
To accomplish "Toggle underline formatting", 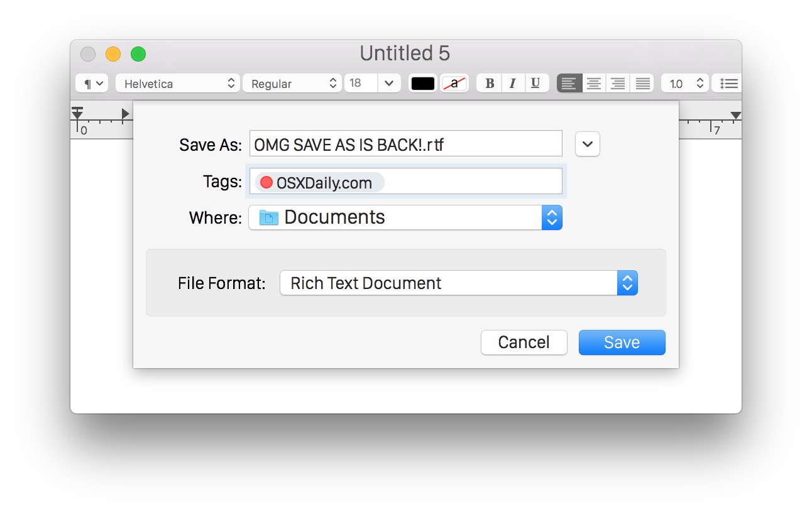I will tap(536, 84).
